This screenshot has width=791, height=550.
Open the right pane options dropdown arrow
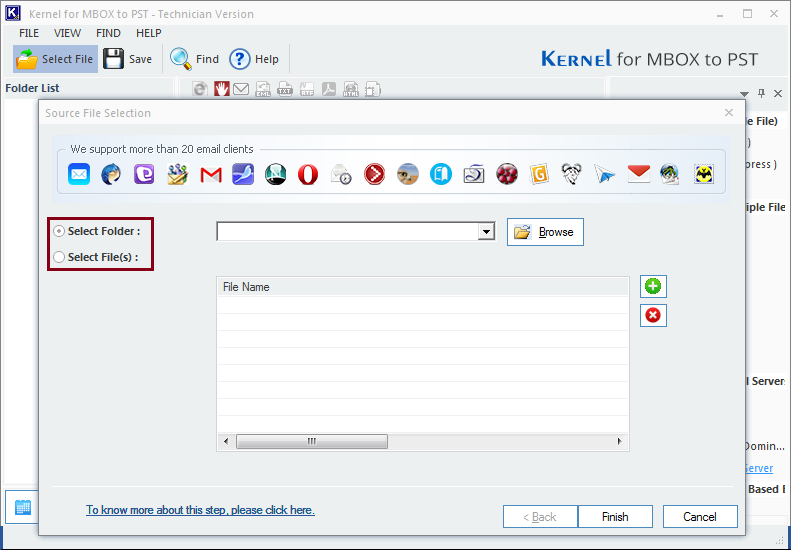pos(744,94)
